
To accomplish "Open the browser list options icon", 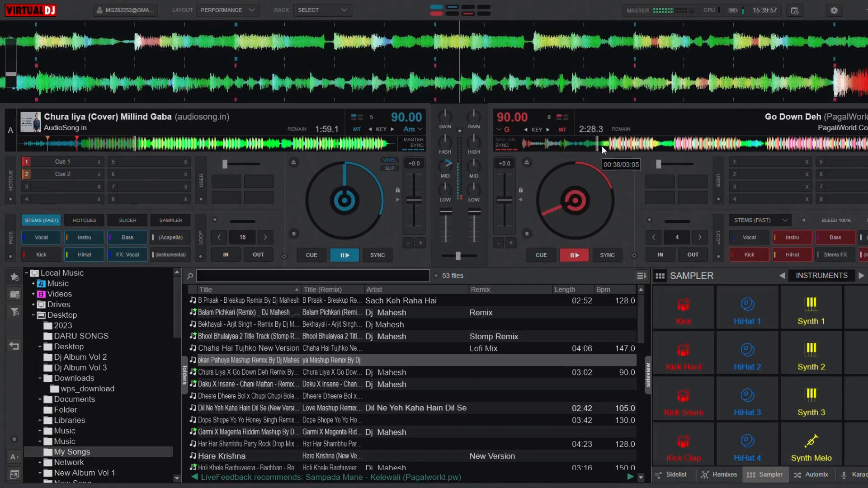I will (x=641, y=276).
